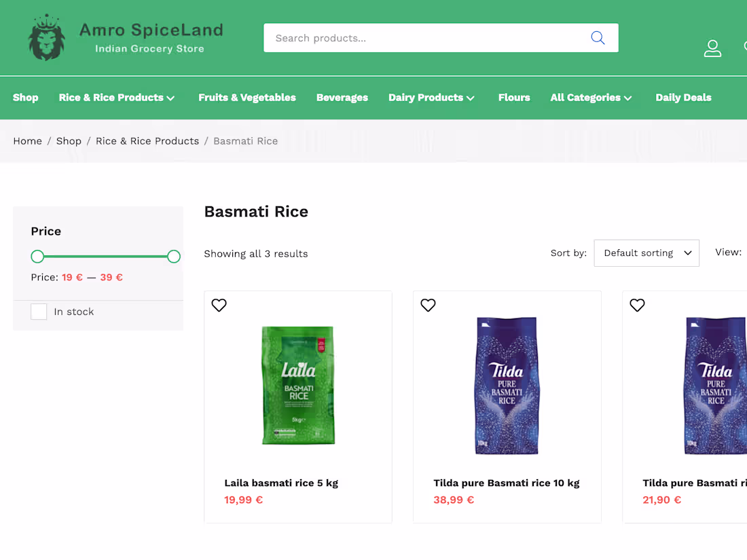Click the wishlist heart on Tilda 10 kg rice
The height and width of the screenshot is (560, 747).
[x=428, y=305]
